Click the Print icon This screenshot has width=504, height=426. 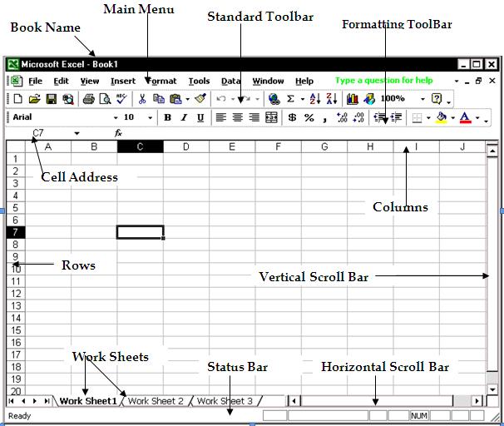coord(88,99)
